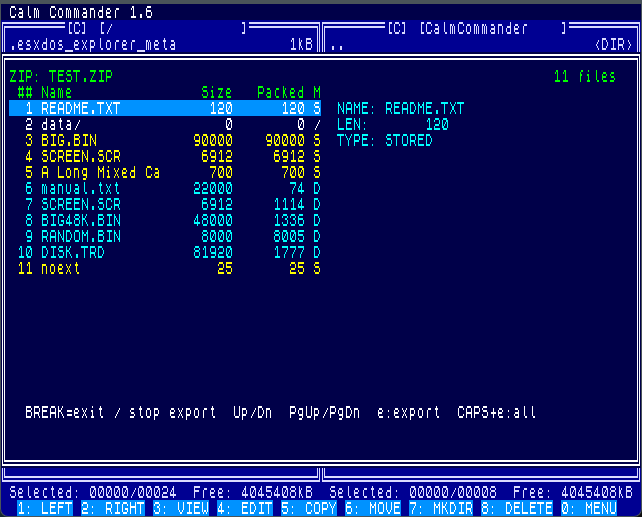Click the CAPS+e:all hint
The image size is (642, 517).
point(497,412)
